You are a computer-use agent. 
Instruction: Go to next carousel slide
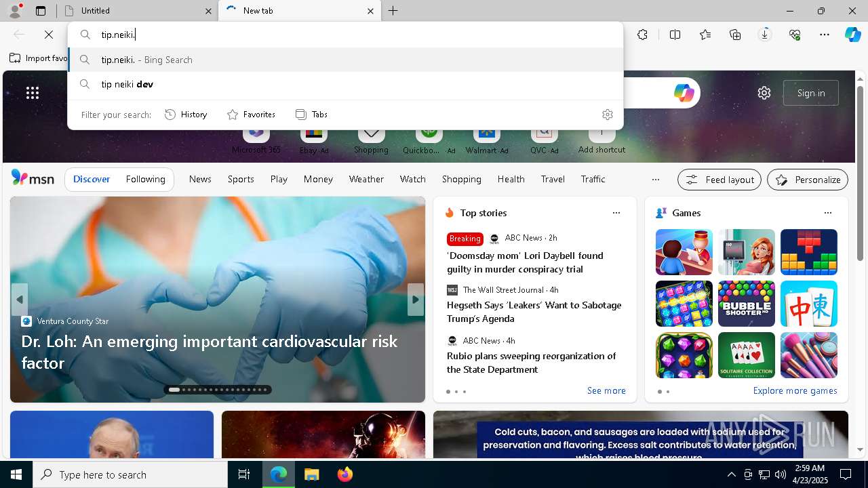click(416, 300)
